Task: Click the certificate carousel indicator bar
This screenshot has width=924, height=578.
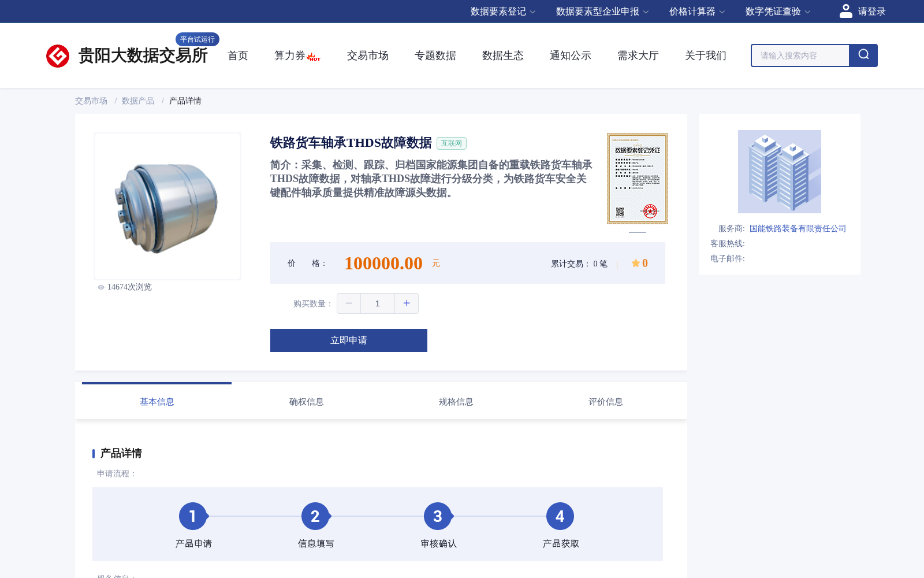Action: (x=638, y=232)
